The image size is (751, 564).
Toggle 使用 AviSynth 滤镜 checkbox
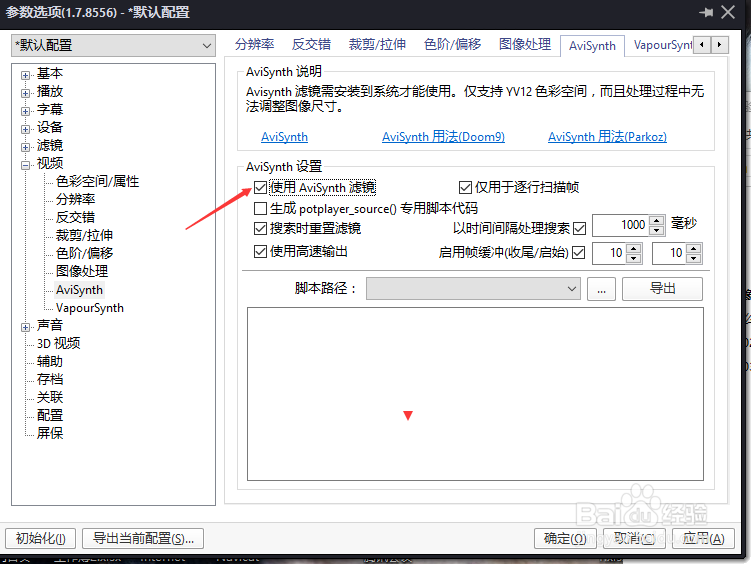click(260, 188)
